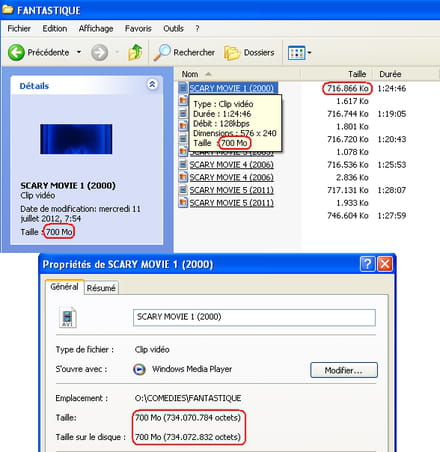The image size is (440, 452).
Task: Open the Outils menu
Action: pyautogui.click(x=173, y=29)
